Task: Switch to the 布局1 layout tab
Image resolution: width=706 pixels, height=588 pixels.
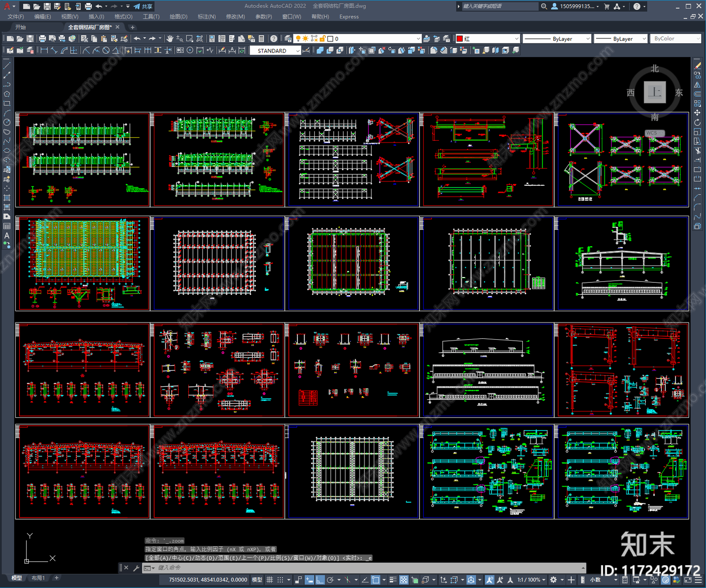Action: click(x=38, y=578)
